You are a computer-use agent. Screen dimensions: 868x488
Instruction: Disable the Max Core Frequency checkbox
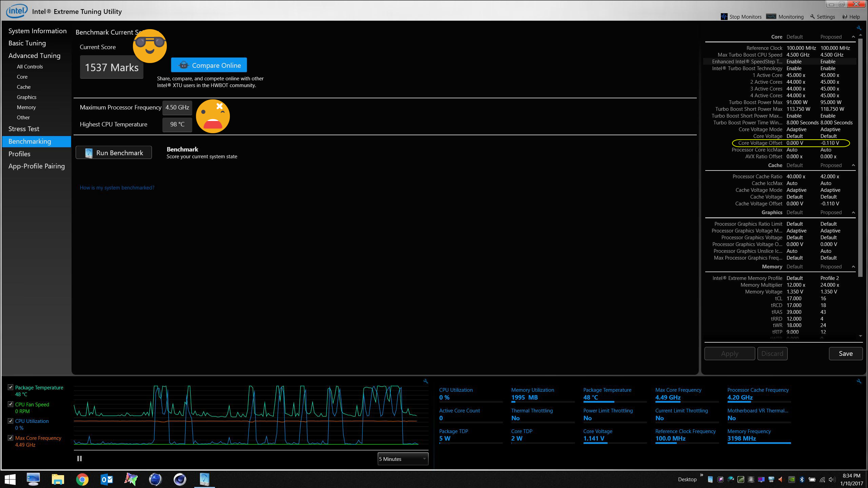[x=11, y=438]
